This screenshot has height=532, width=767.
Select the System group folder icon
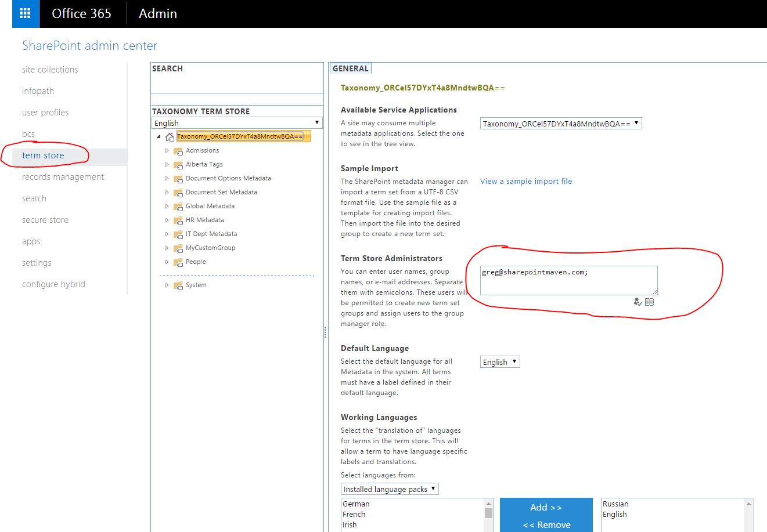pyautogui.click(x=178, y=285)
